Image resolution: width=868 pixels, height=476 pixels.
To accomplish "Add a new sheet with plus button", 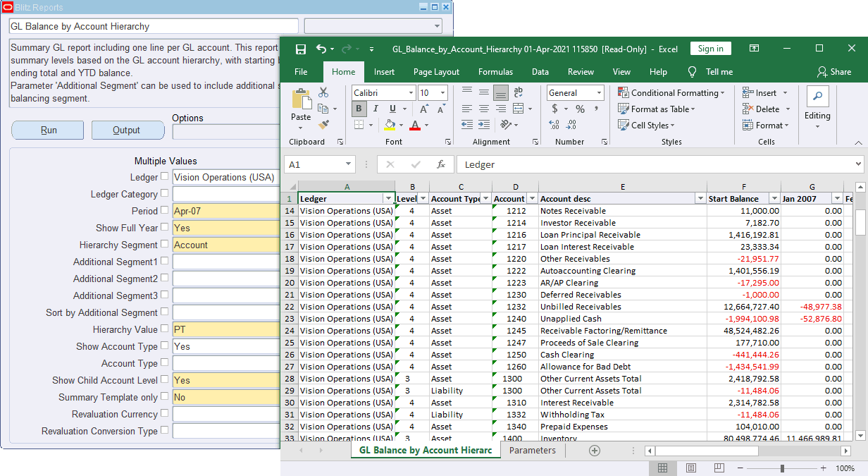I will [x=594, y=451].
